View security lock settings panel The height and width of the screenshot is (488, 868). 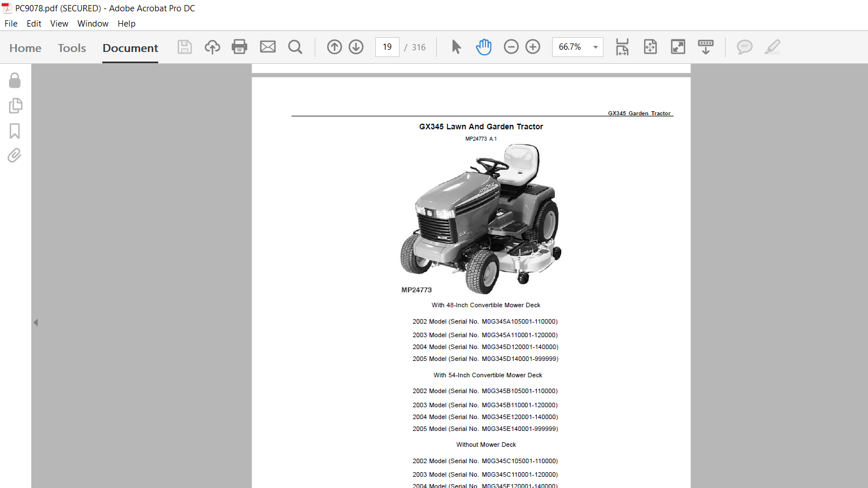[15, 80]
